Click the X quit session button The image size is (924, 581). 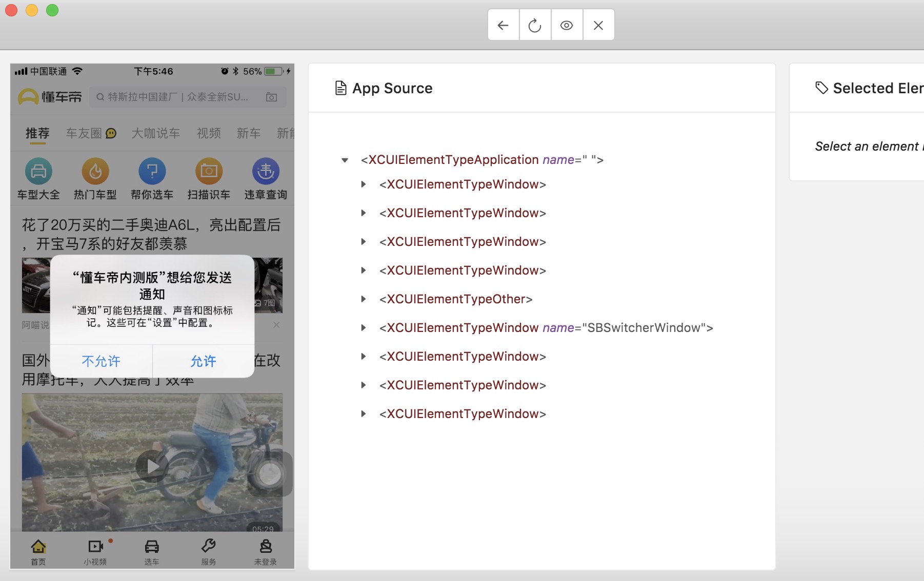tap(598, 25)
